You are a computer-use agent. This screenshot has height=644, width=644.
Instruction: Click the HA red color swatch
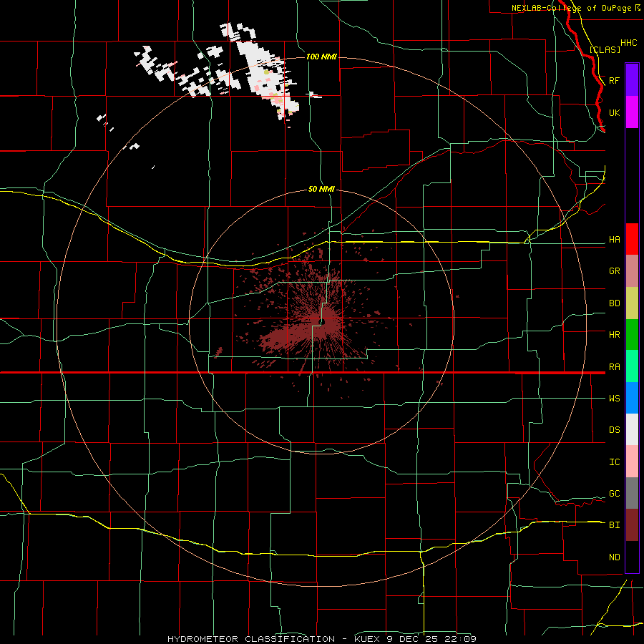[632, 239]
